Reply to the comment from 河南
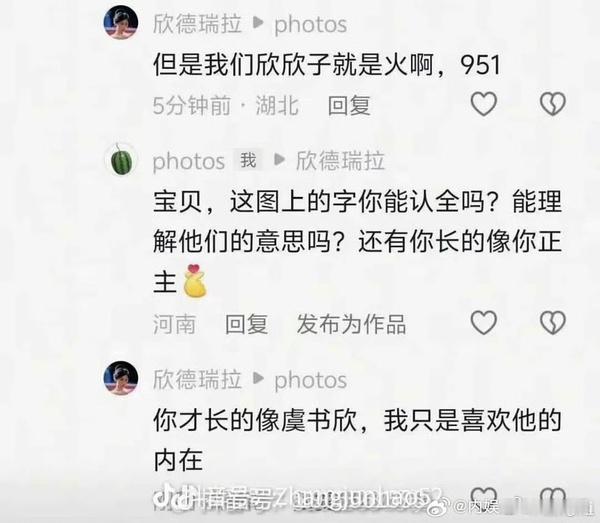600x523 pixels. pyautogui.click(x=246, y=324)
